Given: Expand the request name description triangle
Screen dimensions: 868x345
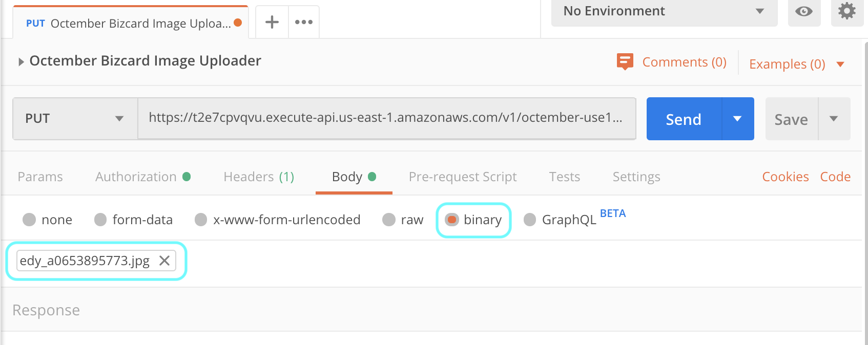Looking at the screenshot, I should tap(21, 62).
